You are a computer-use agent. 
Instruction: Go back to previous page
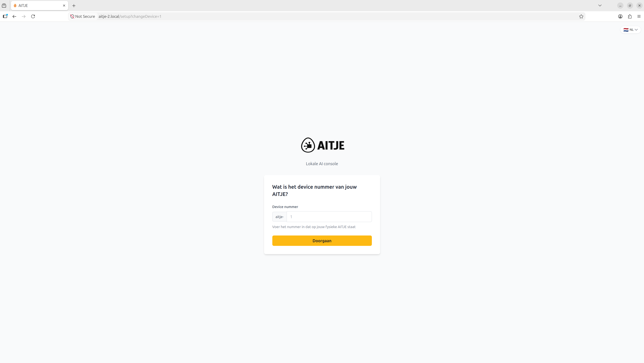click(14, 17)
